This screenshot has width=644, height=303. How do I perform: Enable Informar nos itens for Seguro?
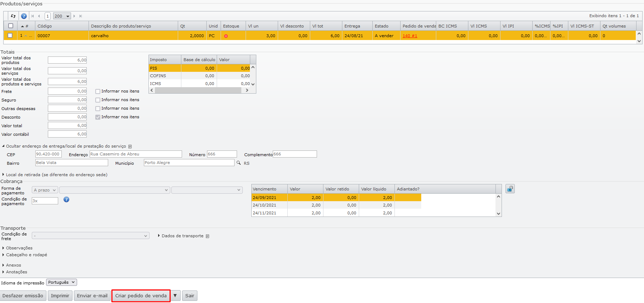pyautogui.click(x=98, y=100)
